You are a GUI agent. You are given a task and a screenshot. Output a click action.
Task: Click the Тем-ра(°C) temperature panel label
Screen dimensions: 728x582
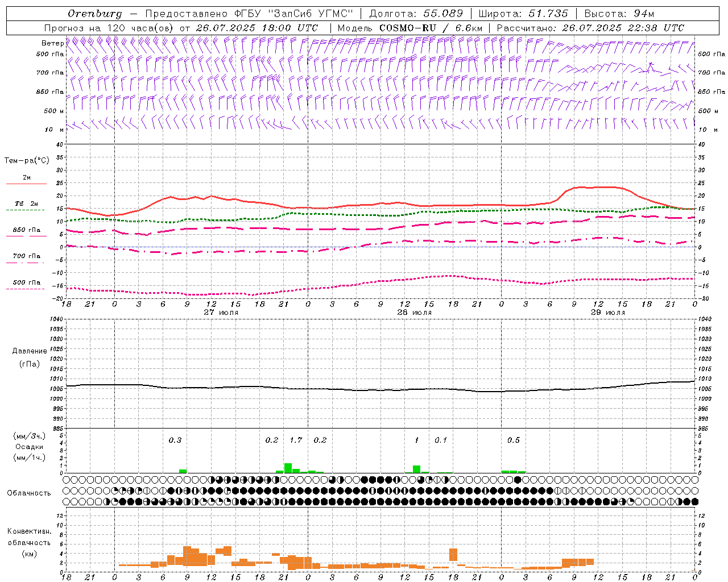(x=27, y=161)
